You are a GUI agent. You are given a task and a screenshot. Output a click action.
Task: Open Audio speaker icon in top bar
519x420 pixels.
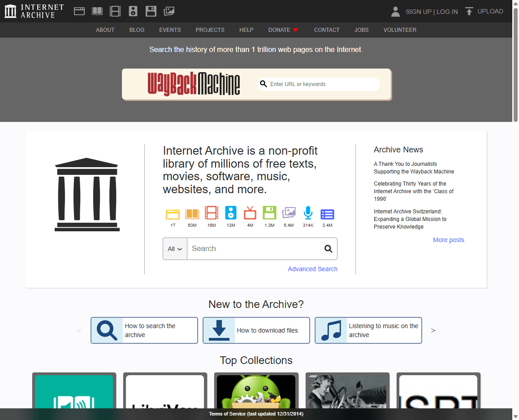(x=133, y=11)
